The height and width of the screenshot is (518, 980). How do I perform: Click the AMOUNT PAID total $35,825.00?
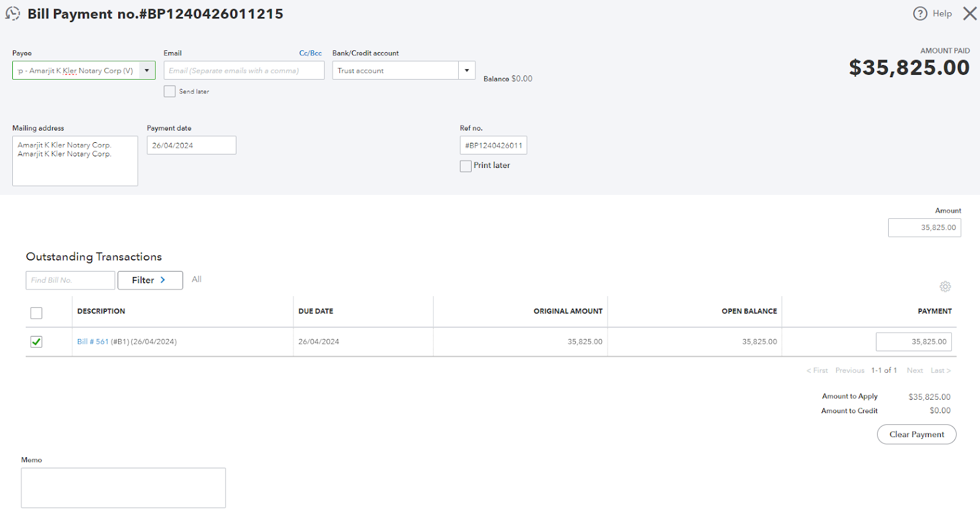click(x=909, y=67)
